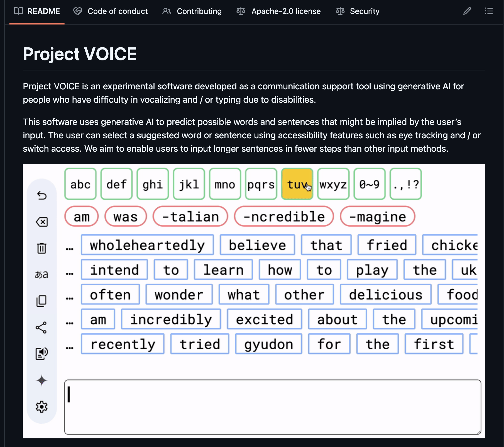Click the Project VOICE heading
The width and height of the screenshot is (504, 447).
point(80,54)
